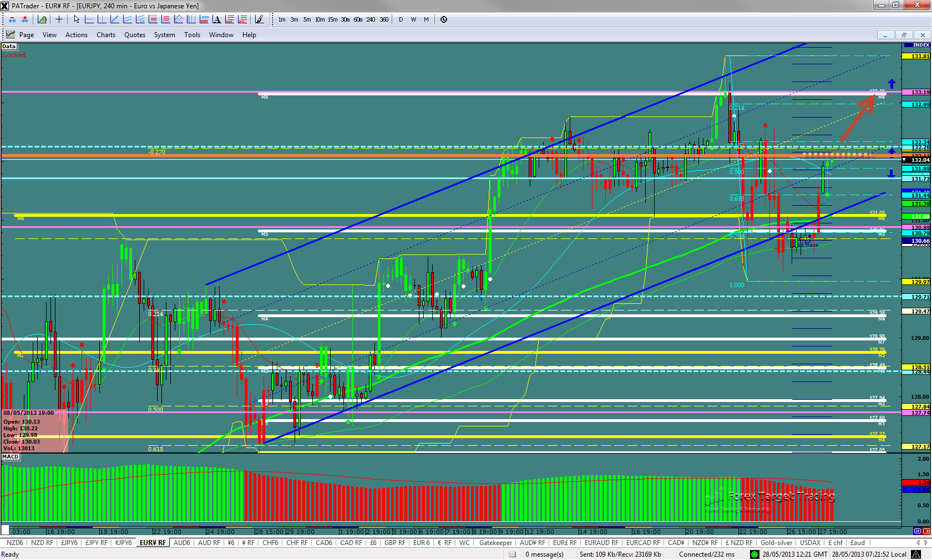Select the LR regression channel tool
The image size is (932, 560).
point(140,19)
